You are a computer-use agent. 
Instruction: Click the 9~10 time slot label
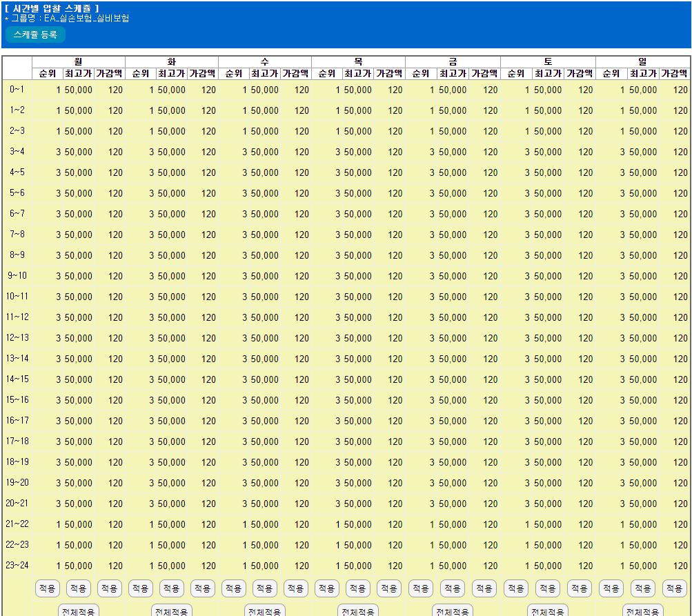17,276
